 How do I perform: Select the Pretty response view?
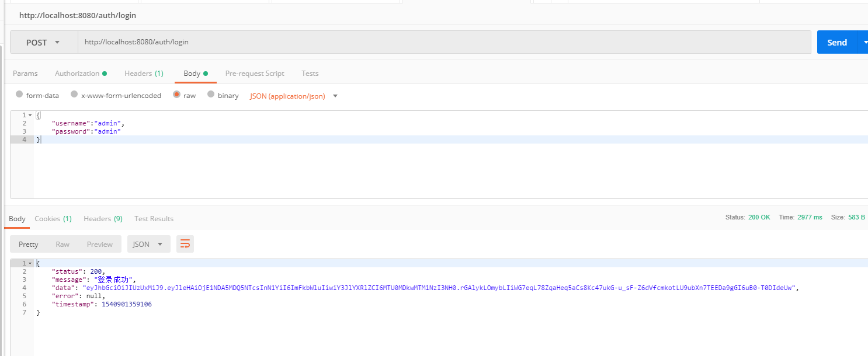point(29,244)
